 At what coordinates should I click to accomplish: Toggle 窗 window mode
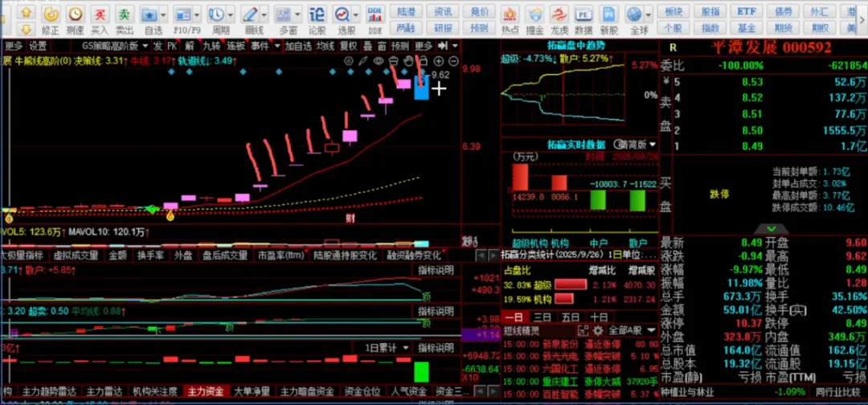382,45
